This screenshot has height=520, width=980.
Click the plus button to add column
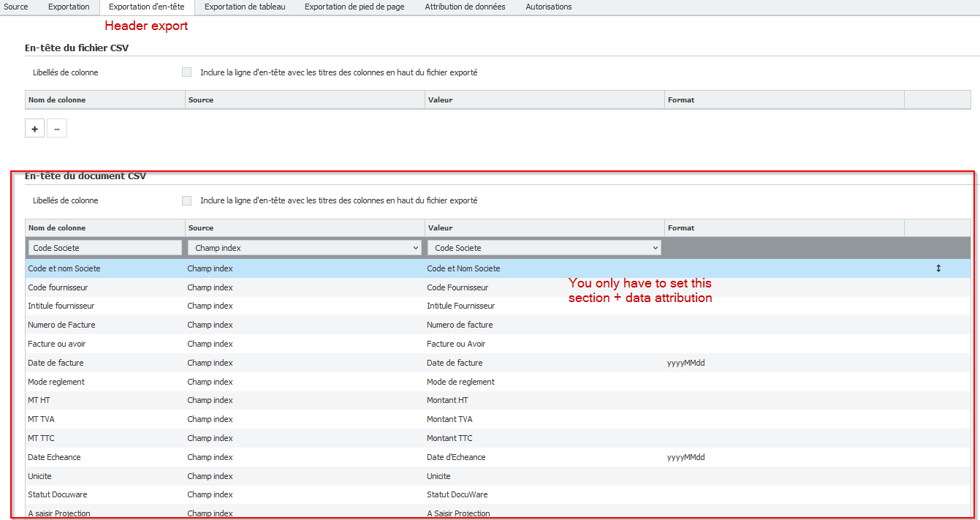point(34,129)
